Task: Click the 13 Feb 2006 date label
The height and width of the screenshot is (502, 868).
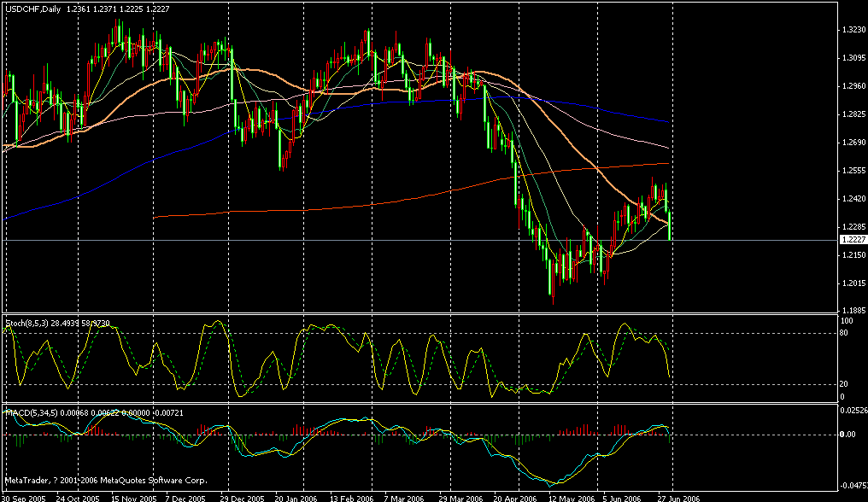Action: click(351, 498)
